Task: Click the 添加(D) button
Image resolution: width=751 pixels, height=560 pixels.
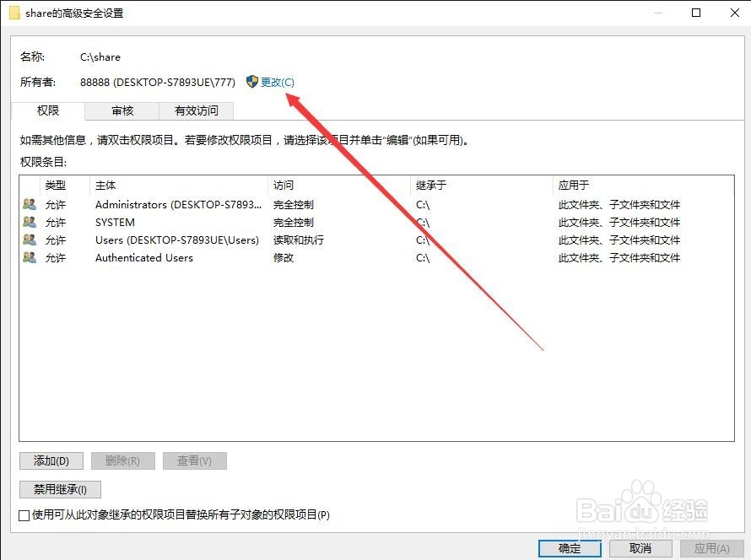Action: tap(51, 460)
